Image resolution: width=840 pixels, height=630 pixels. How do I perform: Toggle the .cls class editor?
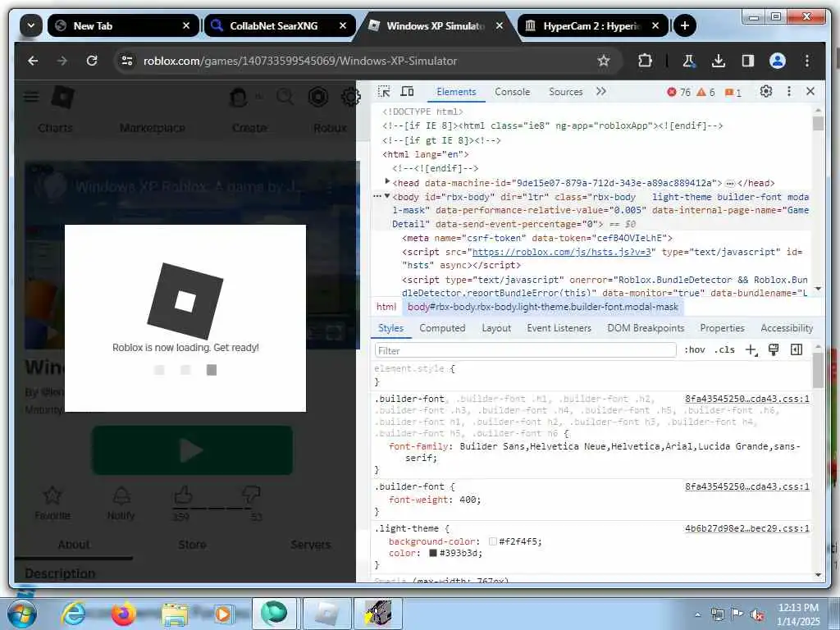pos(725,349)
